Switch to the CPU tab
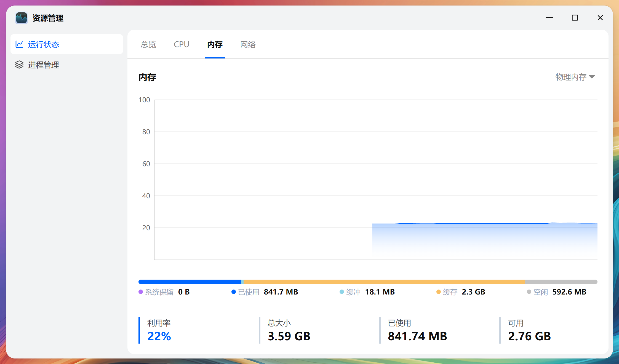The height and width of the screenshot is (364, 619). click(182, 44)
